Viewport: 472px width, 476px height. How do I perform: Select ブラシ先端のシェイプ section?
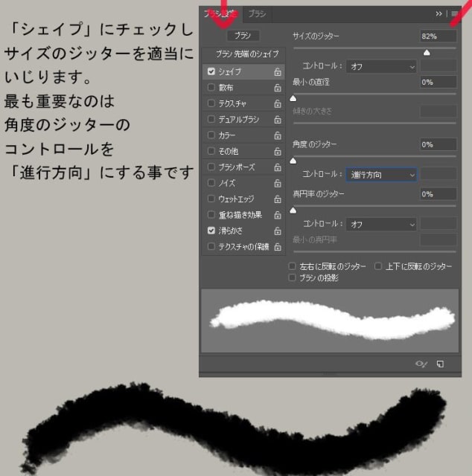pos(246,54)
